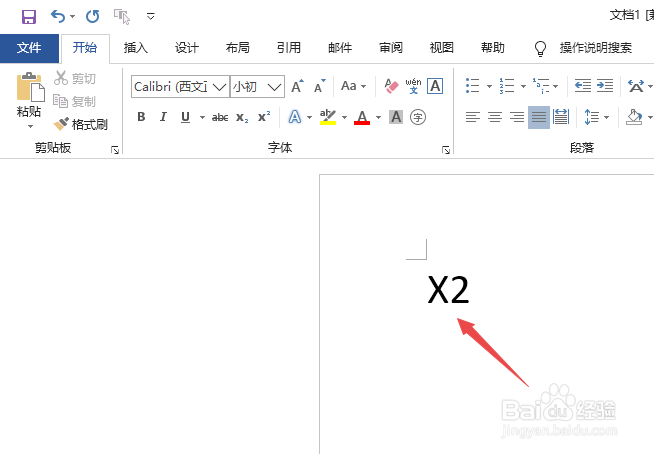
Task: Click the 粘贴 paste icon
Action: pos(30,87)
